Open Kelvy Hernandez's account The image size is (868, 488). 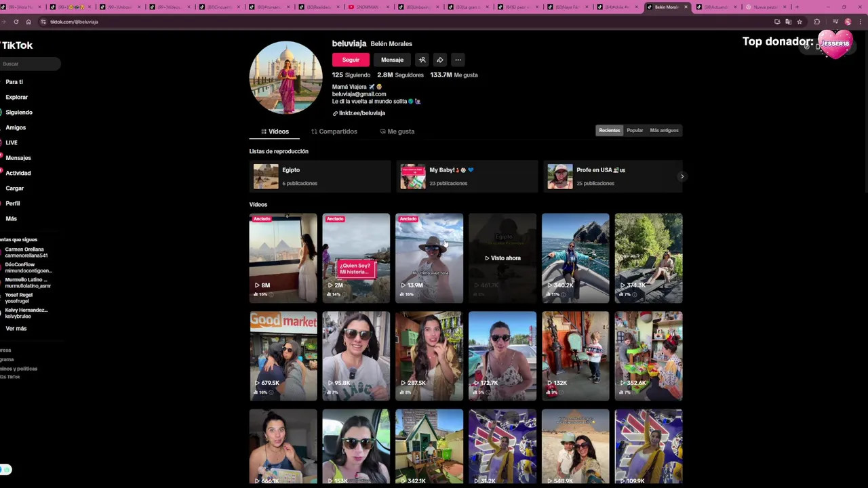[26, 312]
